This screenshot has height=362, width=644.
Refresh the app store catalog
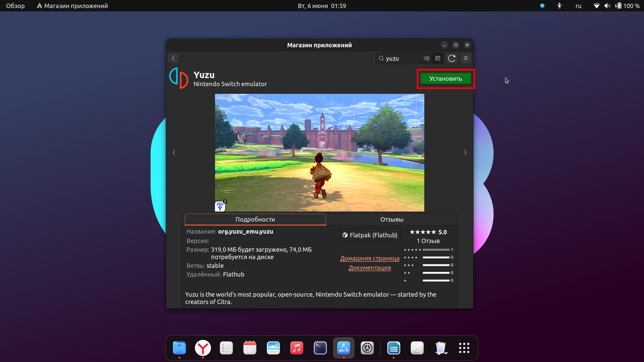(x=452, y=58)
